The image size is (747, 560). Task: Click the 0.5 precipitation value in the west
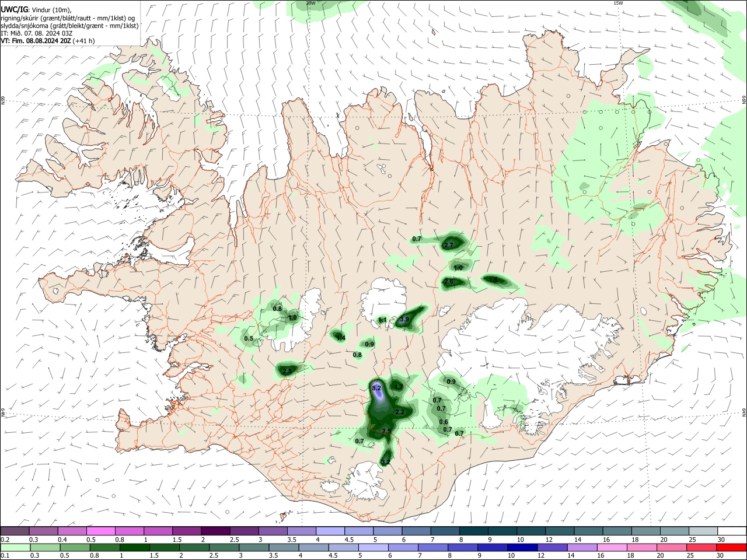(x=249, y=338)
